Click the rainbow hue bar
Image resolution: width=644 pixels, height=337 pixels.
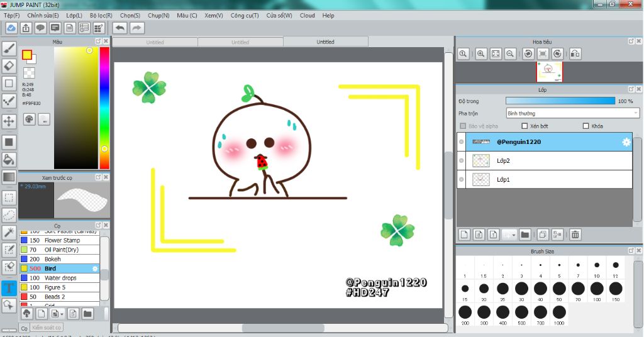point(104,108)
